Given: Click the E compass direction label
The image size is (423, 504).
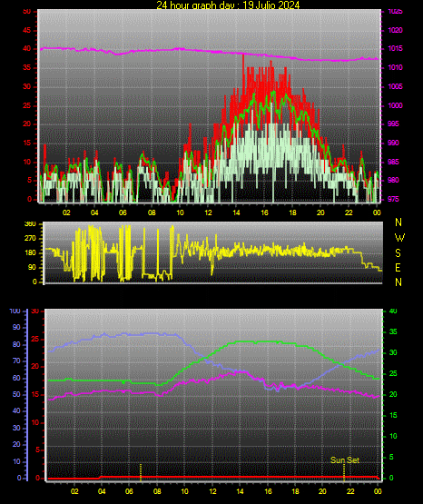Looking at the screenshot, I should coord(398,267).
